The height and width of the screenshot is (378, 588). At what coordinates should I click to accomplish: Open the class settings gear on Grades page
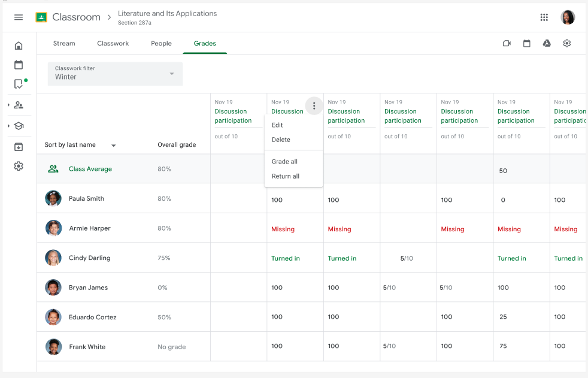click(x=566, y=43)
